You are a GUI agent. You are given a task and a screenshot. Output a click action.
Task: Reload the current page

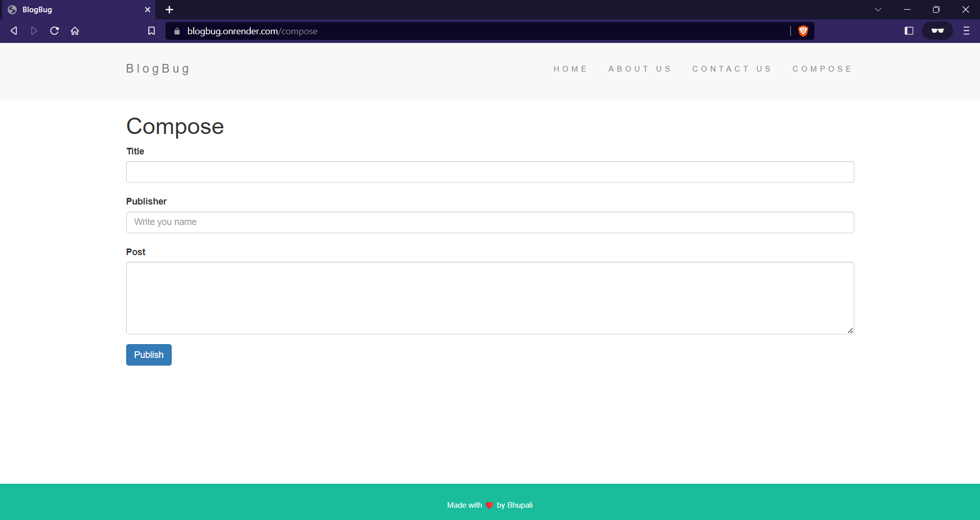click(54, 31)
